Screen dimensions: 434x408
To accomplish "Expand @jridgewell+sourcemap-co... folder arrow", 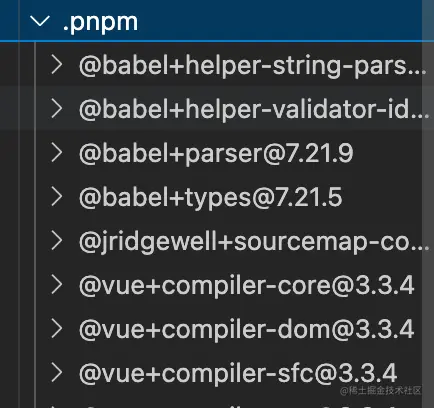I will [57, 241].
